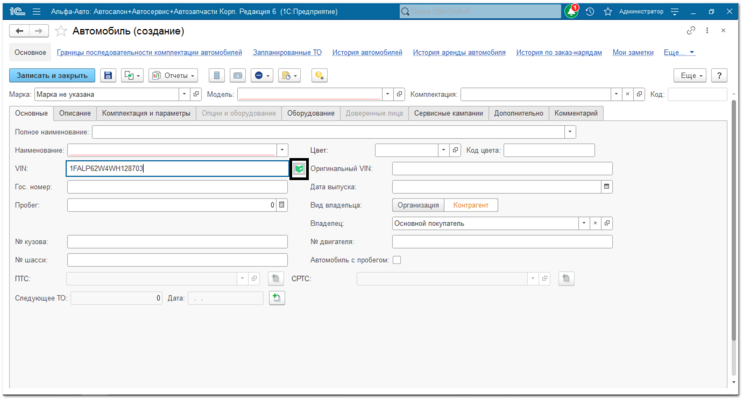Click the yellow search-key toolbar icon

(319, 75)
